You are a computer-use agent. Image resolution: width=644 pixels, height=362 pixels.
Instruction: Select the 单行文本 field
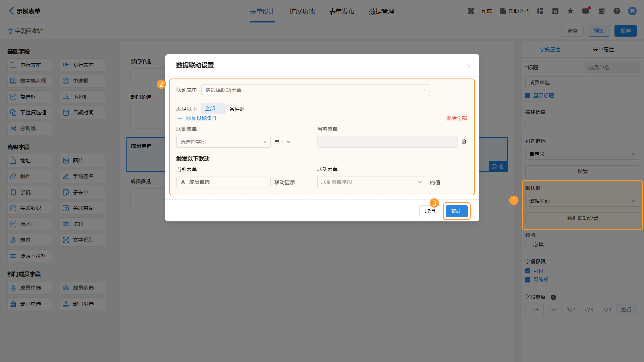(x=30, y=65)
